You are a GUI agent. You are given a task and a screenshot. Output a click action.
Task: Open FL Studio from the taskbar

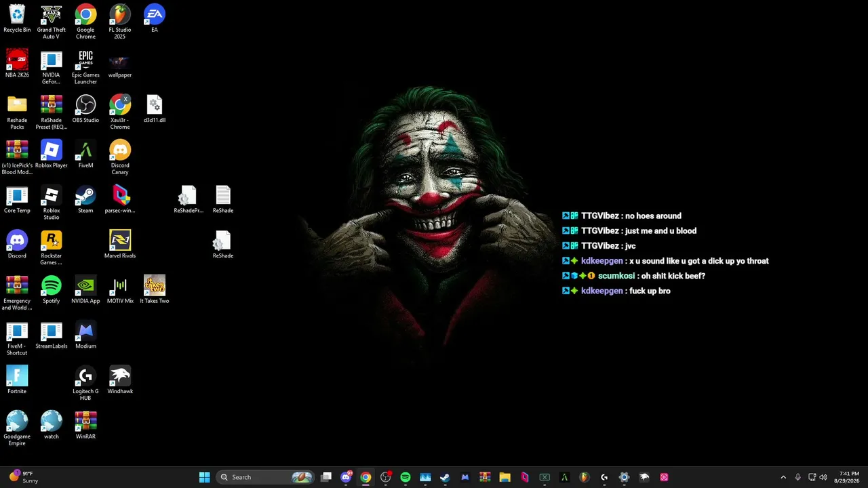coord(585,477)
